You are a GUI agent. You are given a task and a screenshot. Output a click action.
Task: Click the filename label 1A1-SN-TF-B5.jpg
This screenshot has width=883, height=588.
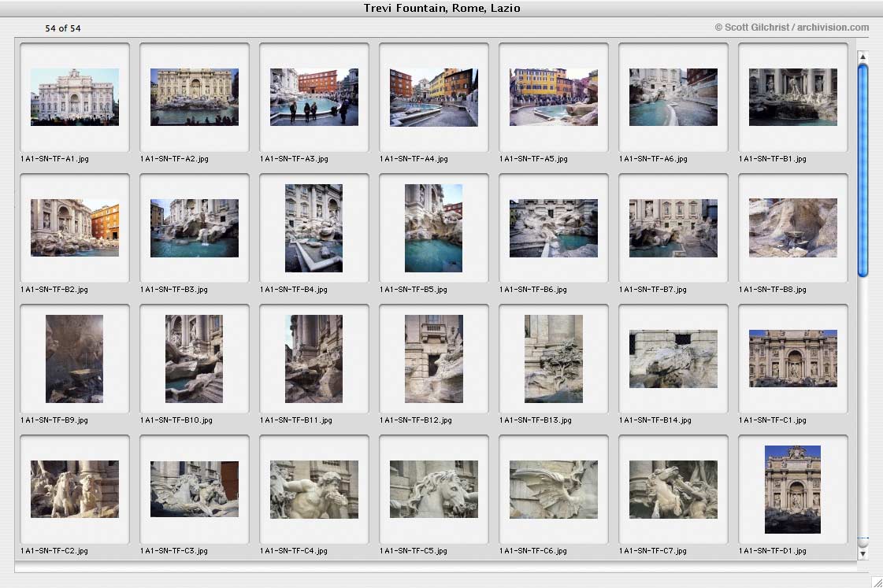coord(414,289)
